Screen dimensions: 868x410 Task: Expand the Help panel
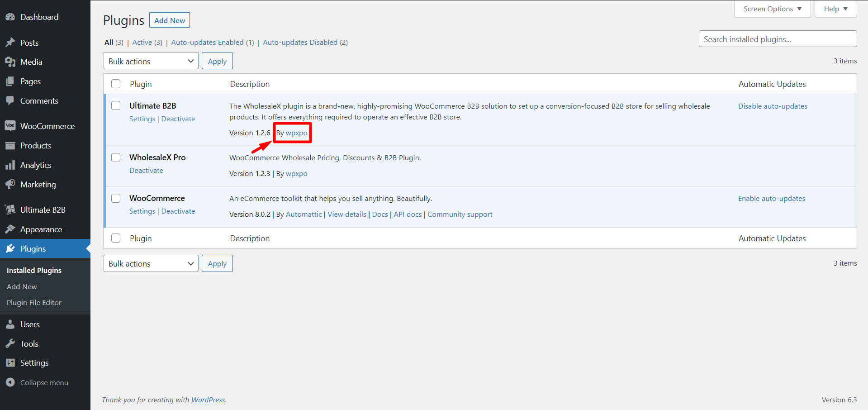point(835,9)
